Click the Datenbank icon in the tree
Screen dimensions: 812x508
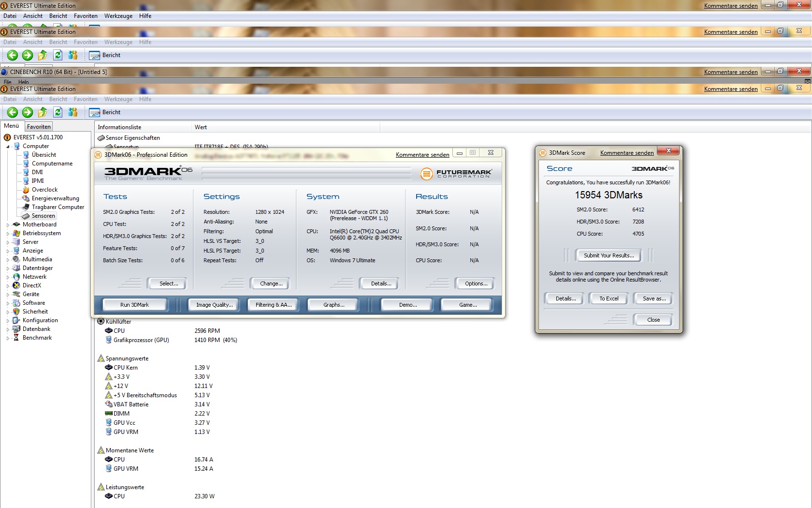[17, 329]
